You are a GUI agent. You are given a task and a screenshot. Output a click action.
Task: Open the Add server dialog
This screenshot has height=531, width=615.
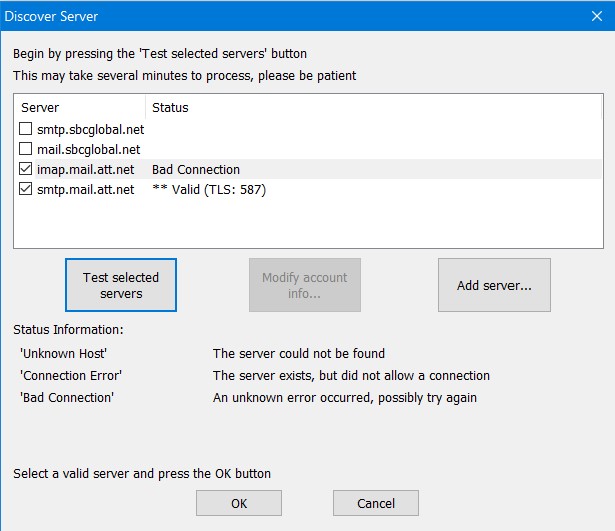click(x=494, y=285)
